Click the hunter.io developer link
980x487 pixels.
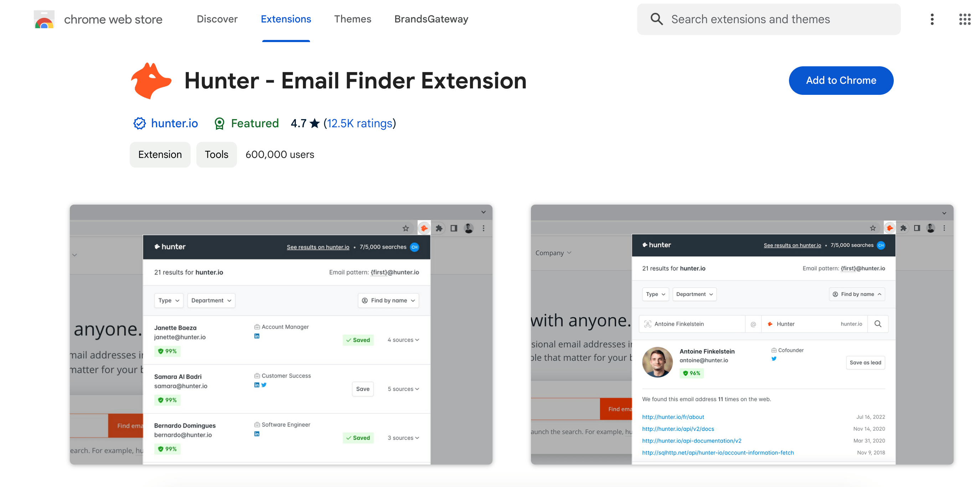pos(173,123)
